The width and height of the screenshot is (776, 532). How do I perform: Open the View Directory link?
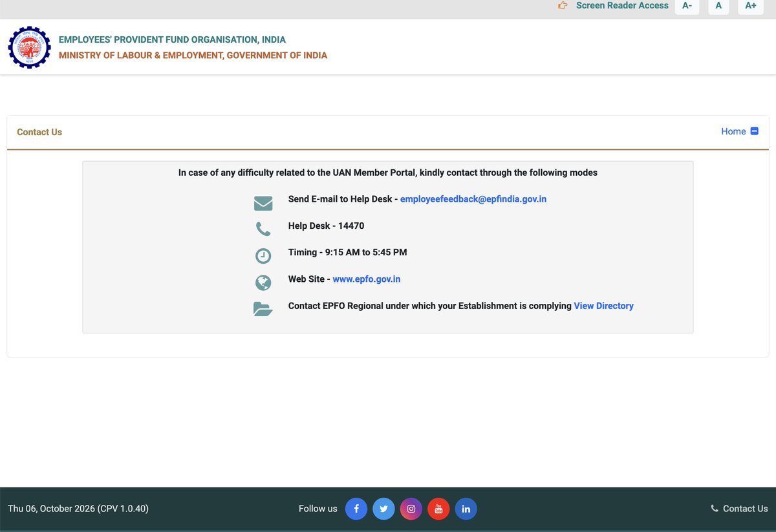(604, 306)
